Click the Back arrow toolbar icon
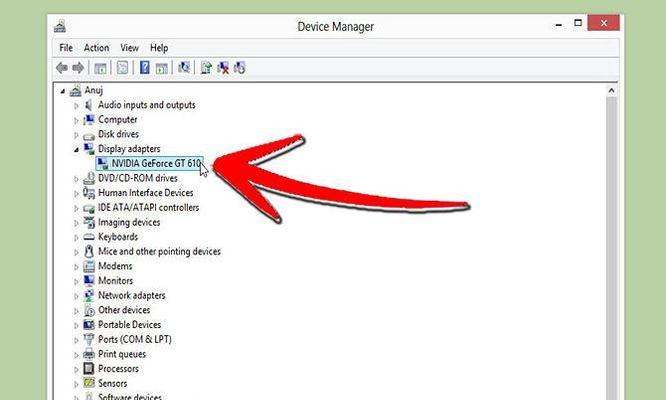This screenshot has height=400, width=666. click(x=62, y=68)
